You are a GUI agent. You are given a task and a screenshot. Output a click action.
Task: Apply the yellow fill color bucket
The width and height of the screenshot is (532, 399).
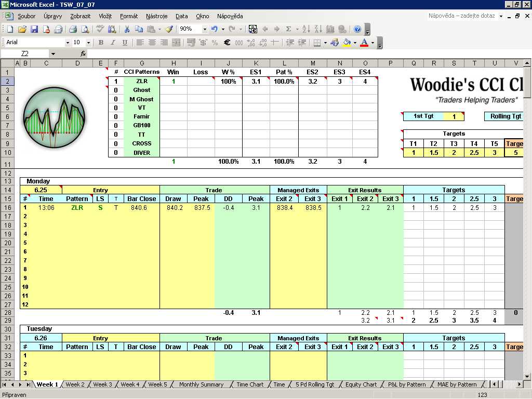pos(347,43)
